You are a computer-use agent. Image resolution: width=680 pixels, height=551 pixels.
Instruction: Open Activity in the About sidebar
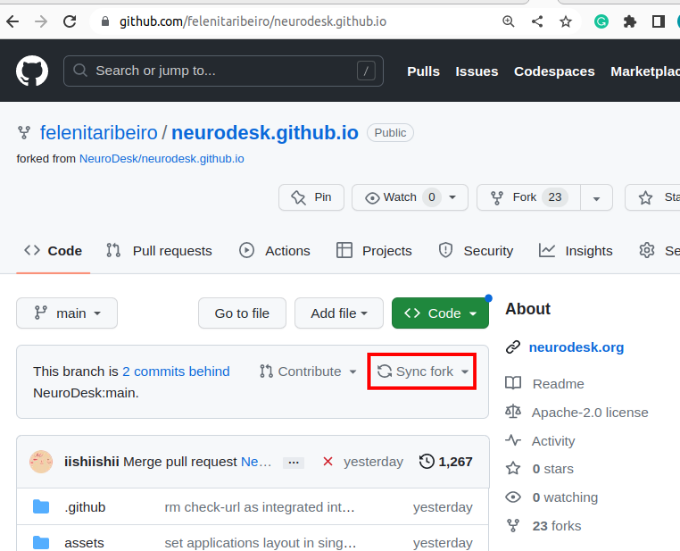coord(553,441)
